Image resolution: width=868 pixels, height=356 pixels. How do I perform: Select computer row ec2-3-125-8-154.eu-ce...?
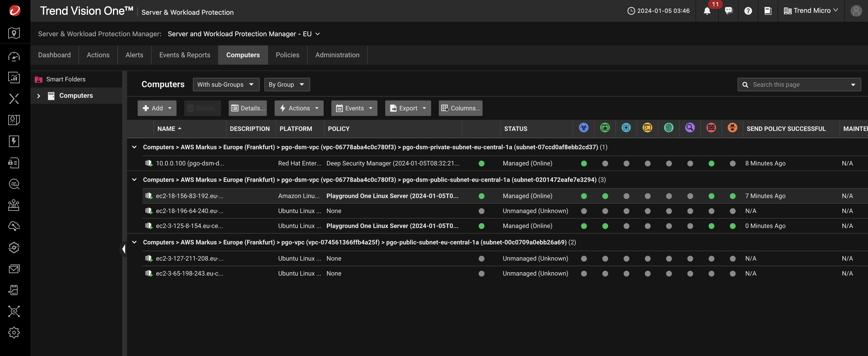tap(505, 226)
